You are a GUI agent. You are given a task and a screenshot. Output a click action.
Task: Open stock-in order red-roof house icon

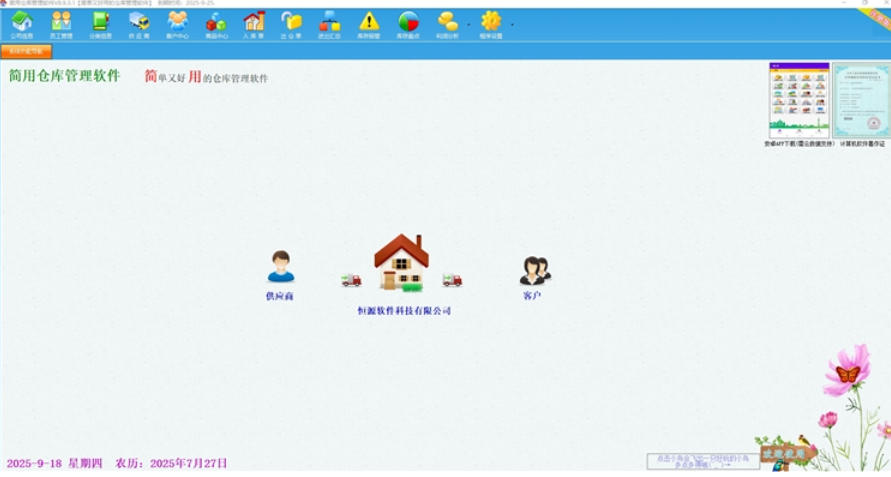(x=253, y=24)
